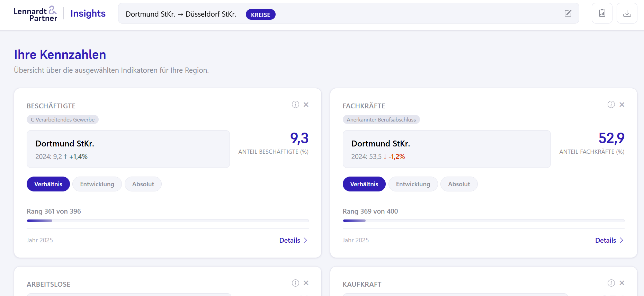Show info for Kaufkraft card
Screen dimensions: 644x296
(611, 283)
